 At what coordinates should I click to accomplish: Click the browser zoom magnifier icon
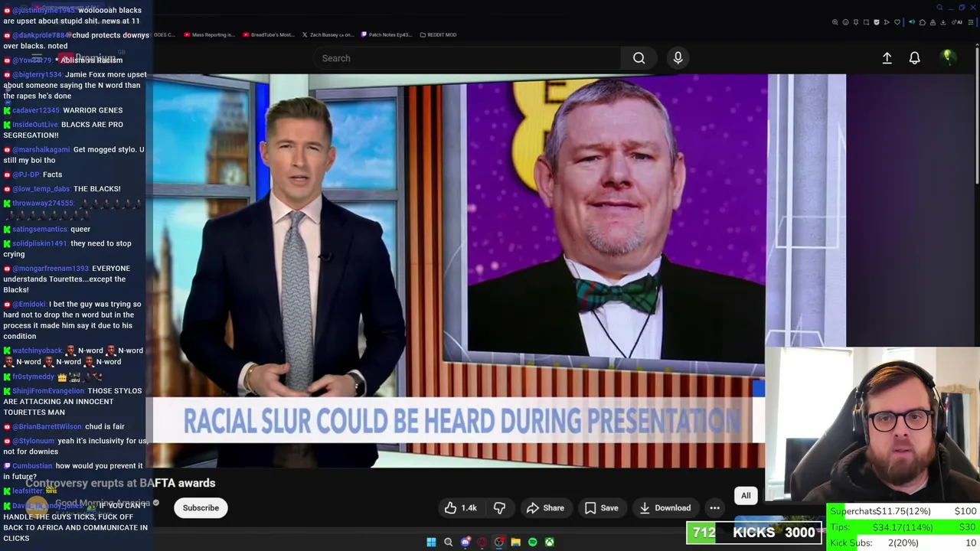pyautogui.click(x=835, y=22)
